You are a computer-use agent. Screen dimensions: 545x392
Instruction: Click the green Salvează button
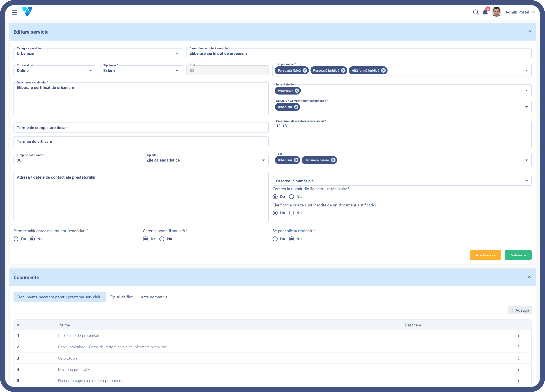coord(518,255)
